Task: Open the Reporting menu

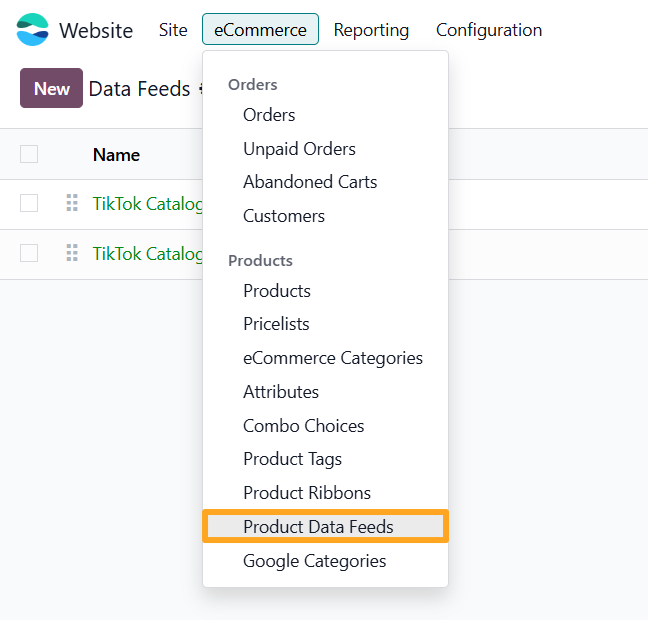Action: click(371, 30)
